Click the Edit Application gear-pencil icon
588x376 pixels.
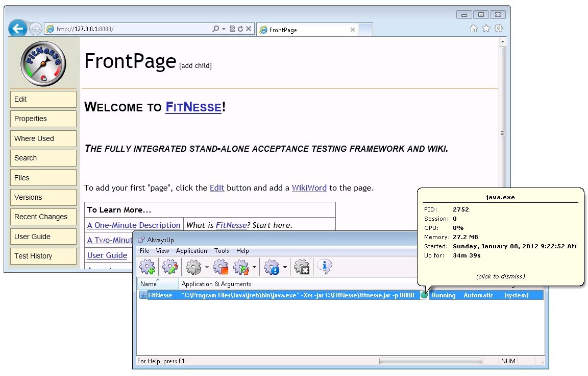tap(170, 267)
